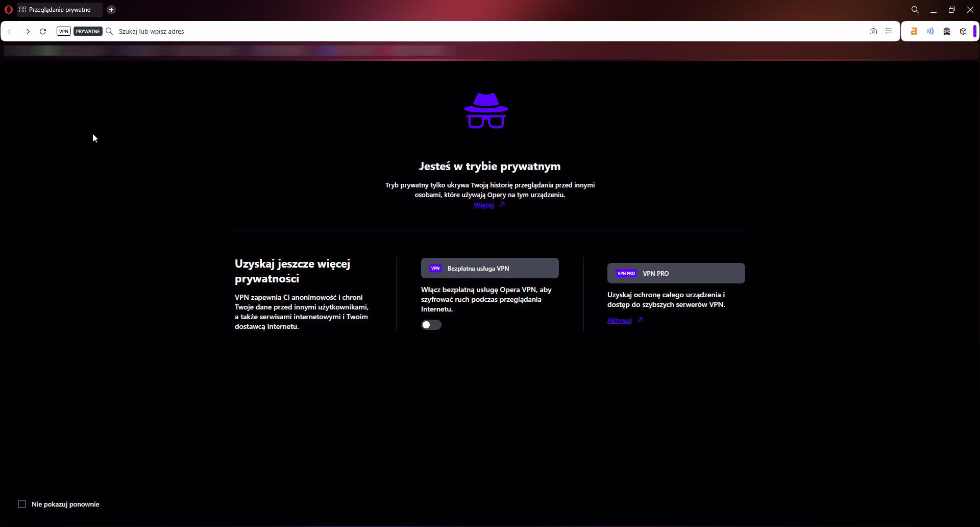Click the 'Aktywuj' VPN Pro link
Image resolution: width=980 pixels, height=527 pixels.
coord(619,321)
